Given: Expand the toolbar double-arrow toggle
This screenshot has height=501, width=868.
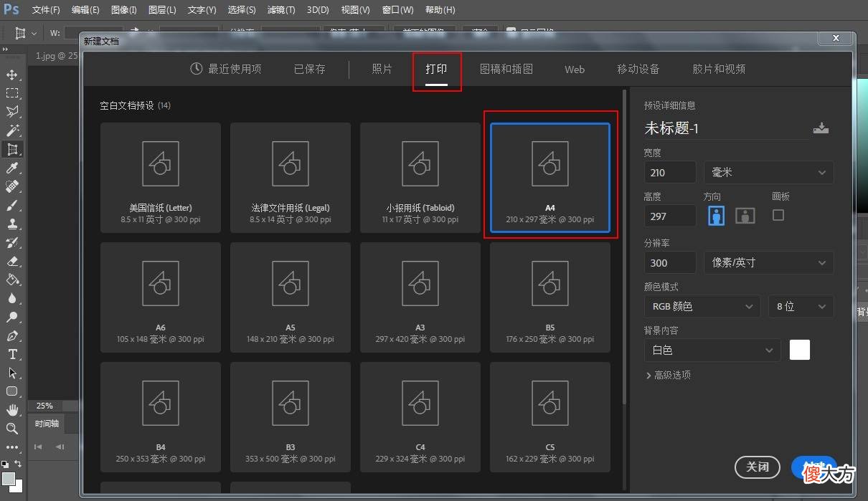Looking at the screenshot, I should click(5, 50).
